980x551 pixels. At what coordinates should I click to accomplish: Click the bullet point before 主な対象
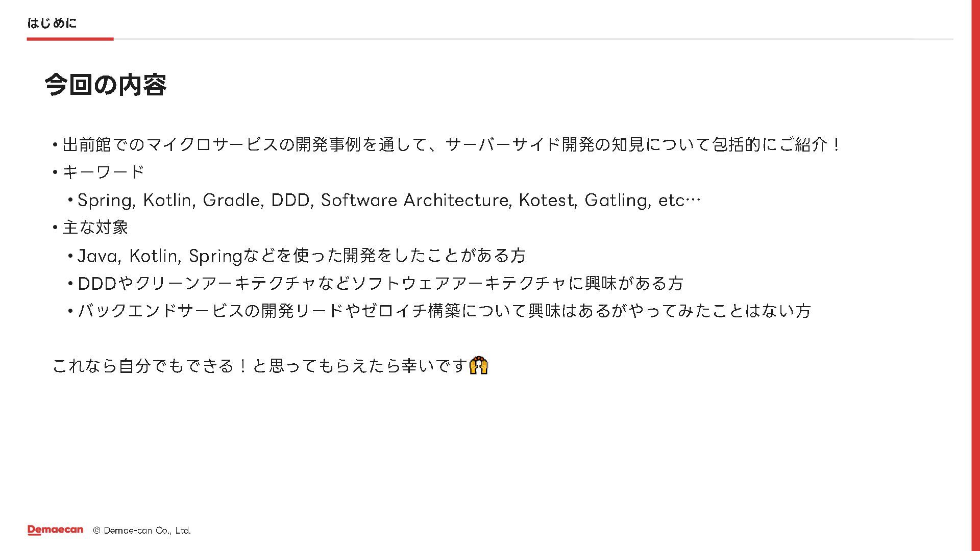tap(54, 228)
